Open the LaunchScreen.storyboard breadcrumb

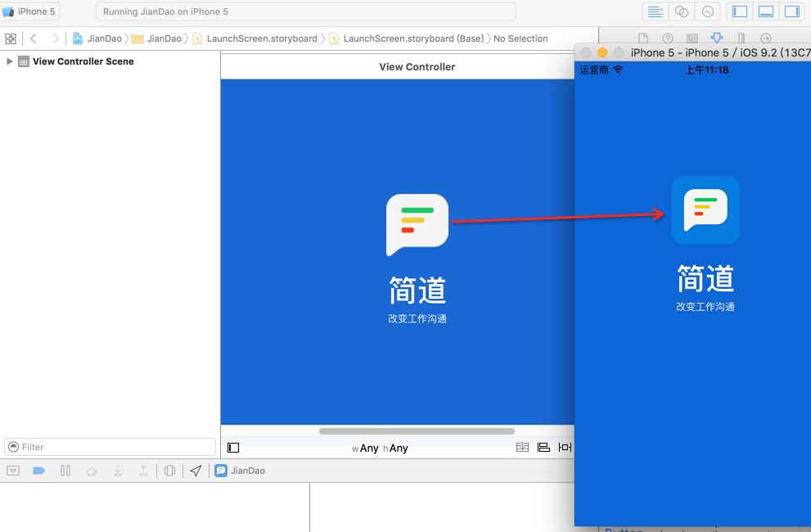(255, 38)
